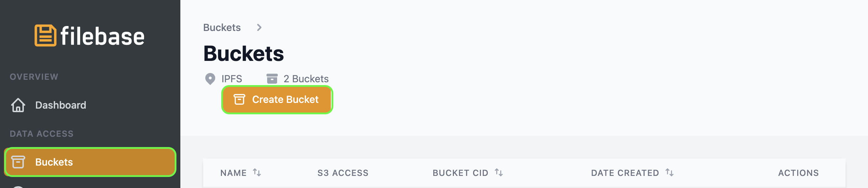Select the Buckets archive icon in sidebar

(x=18, y=162)
